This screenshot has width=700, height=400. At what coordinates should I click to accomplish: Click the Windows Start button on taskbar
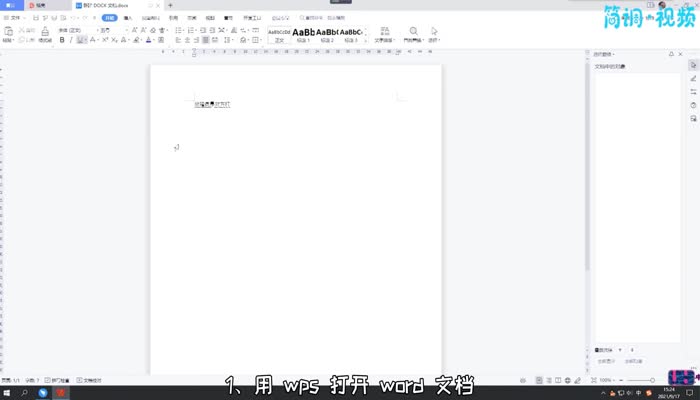(x=7, y=393)
